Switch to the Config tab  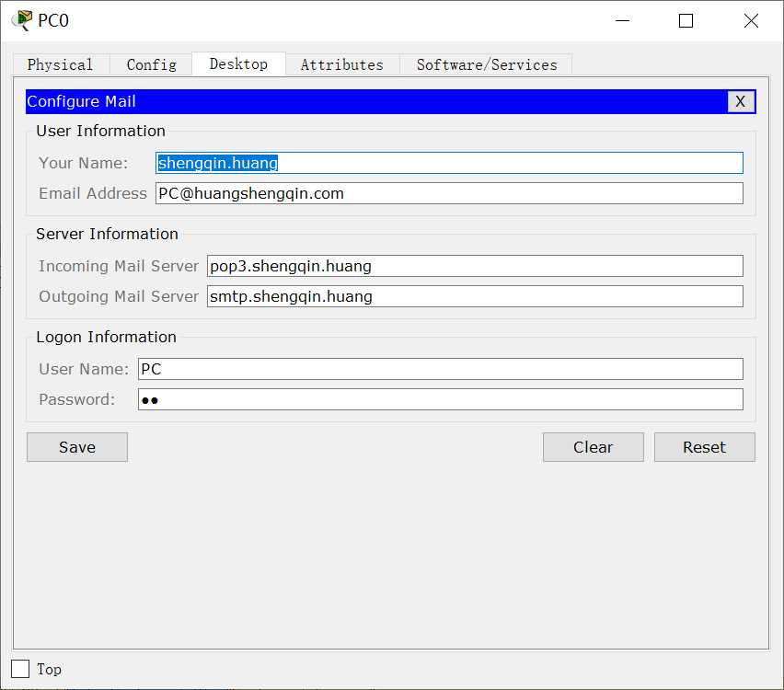pos(151,64)
